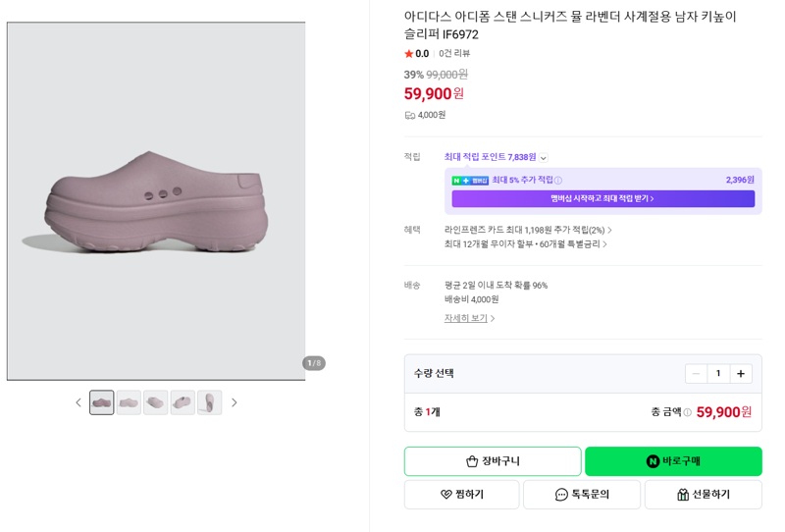Add to wishlist with 찜하기 heart
Image resolution: width=785 pixels, height=532 pixels.
click(461, 495)
